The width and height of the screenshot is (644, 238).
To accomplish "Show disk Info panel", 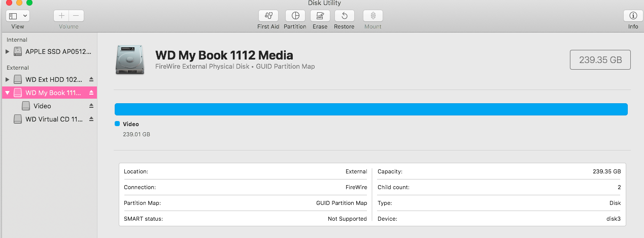I will point(633,16).
